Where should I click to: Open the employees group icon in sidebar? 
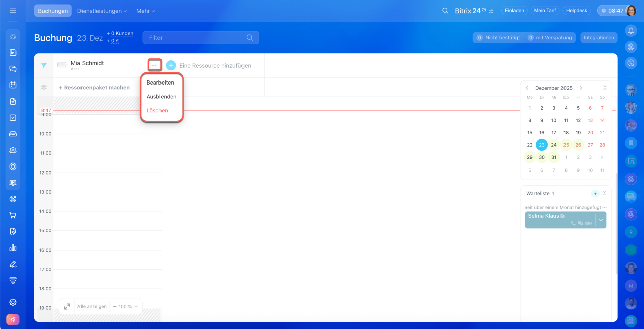(x=13, y=150)
